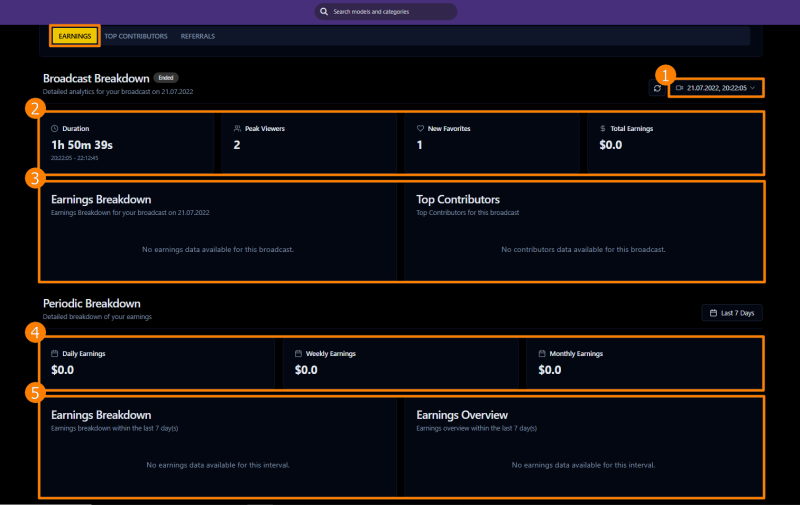Click the dollar icon beside Total Earnings
Image resolution: width=800 pixels, height=505 pixels.
[x=602, y=129]
